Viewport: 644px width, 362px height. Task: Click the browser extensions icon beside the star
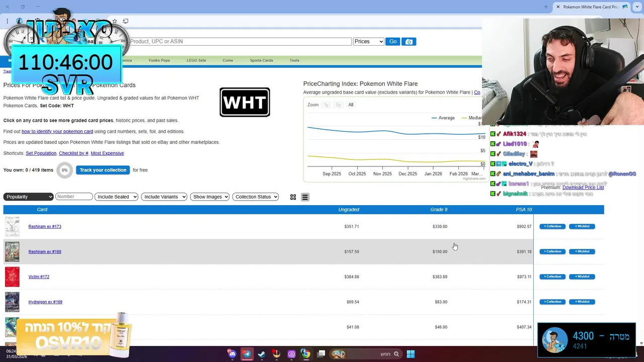(125, 21)
